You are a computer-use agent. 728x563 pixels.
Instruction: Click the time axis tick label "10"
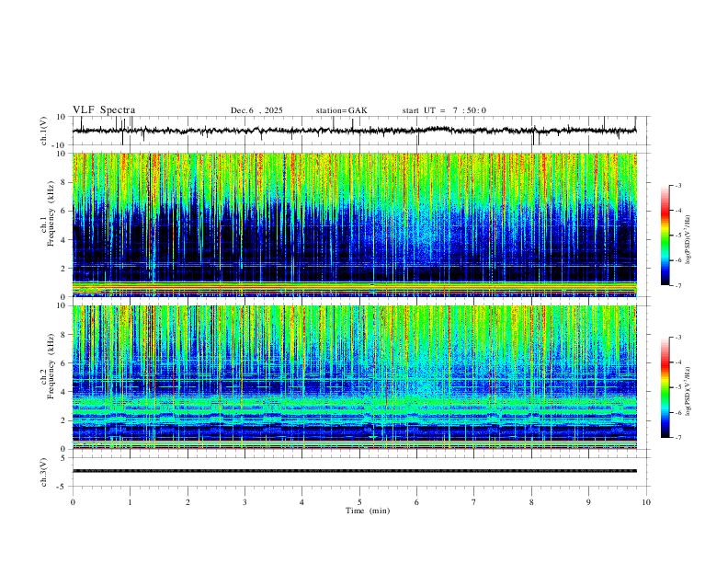pyautogui.click(x=646, y=502)
